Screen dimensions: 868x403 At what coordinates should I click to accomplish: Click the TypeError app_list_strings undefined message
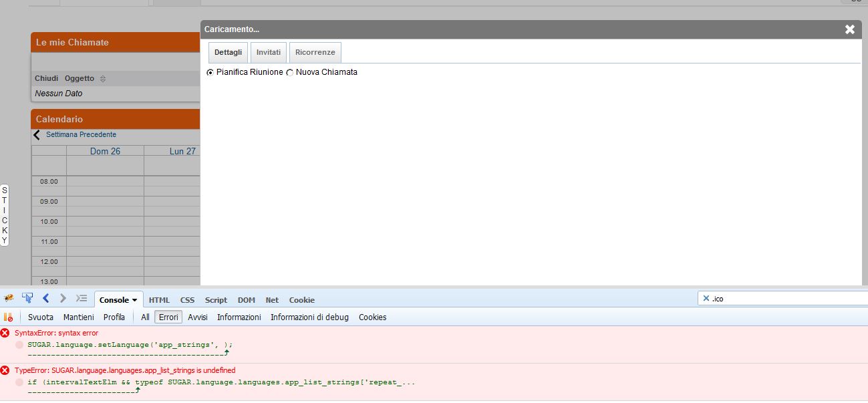pos(125,370)
